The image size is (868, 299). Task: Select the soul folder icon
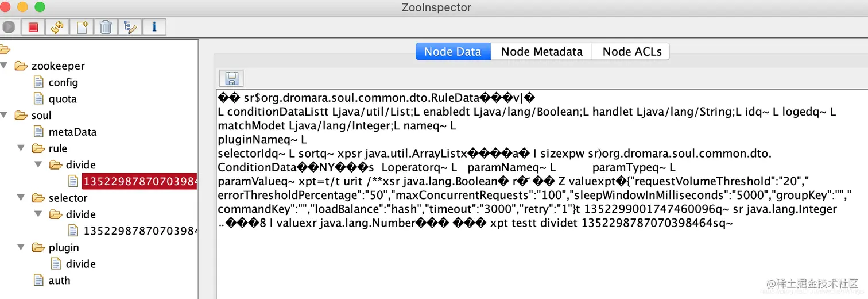tap(21, 116)
